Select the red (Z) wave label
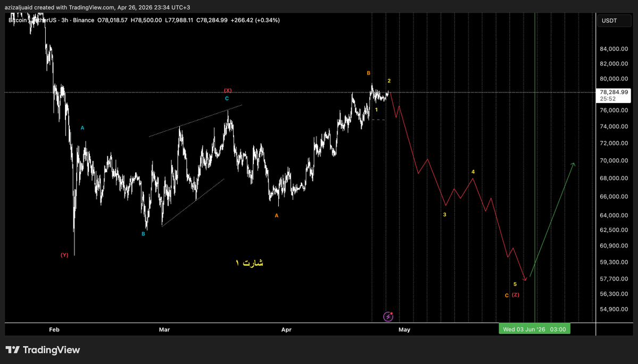The width and height of the screenshot is (638, 364). click(516, 294)
